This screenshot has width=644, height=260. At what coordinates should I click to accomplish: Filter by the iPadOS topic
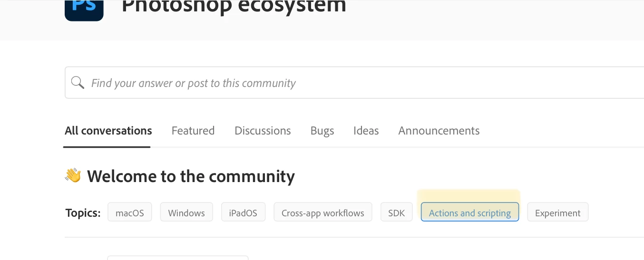243,212
